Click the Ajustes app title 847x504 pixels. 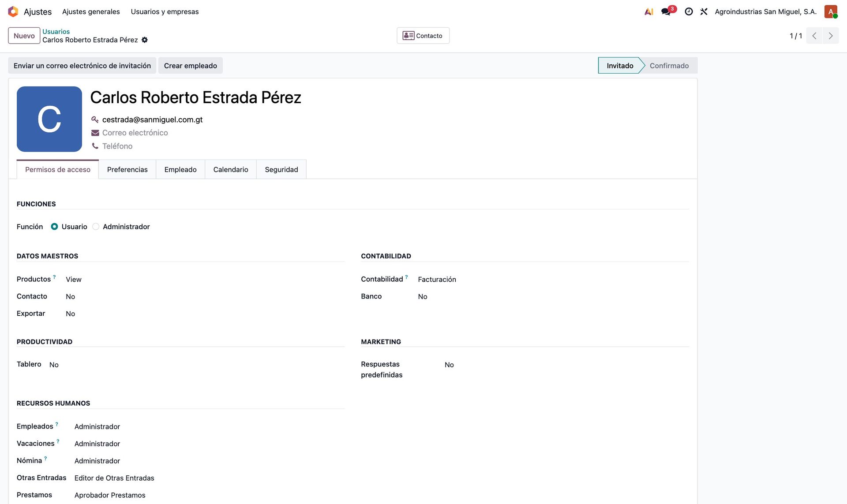[x=37, y=11]
